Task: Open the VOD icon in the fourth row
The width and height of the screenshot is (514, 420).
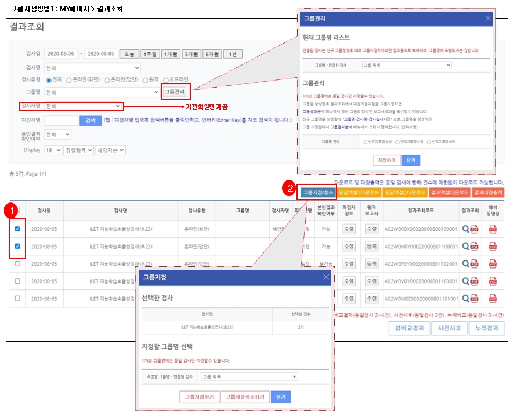Action: [x=493, y=281]
